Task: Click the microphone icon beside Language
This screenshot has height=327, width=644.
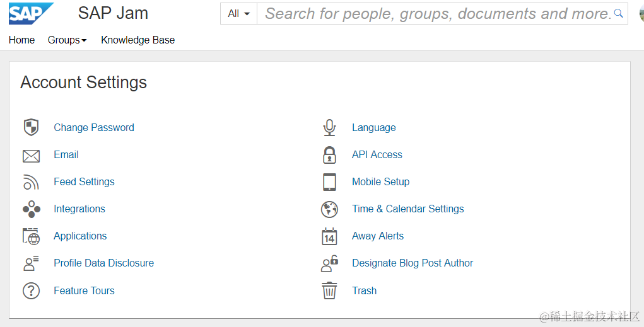Action: tap(329, 127)
